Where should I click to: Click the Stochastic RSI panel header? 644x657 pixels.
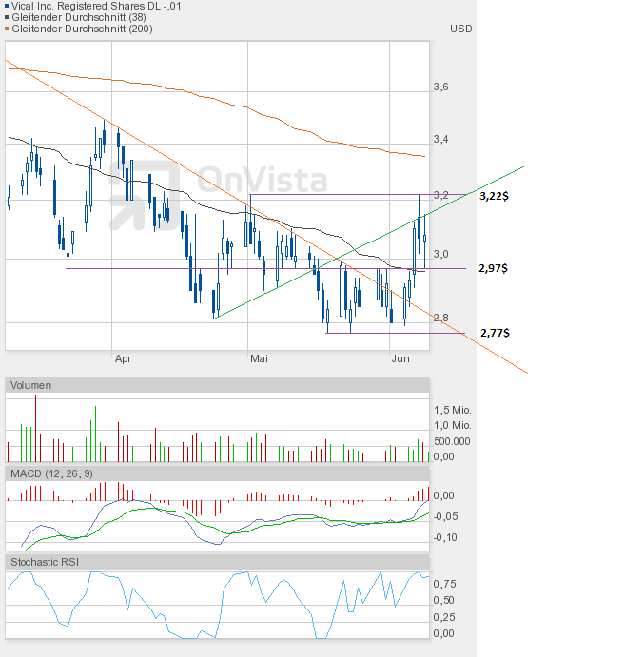[217, 562]
